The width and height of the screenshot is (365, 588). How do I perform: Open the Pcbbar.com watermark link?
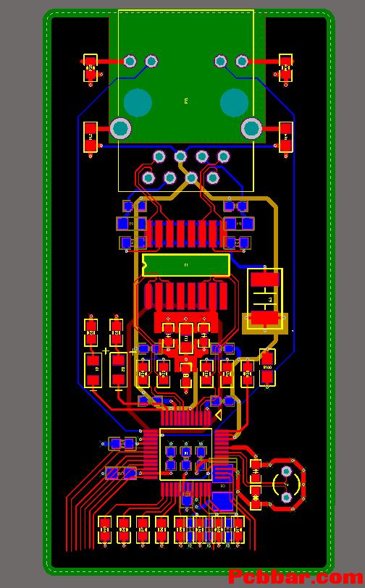pos(295,576)
